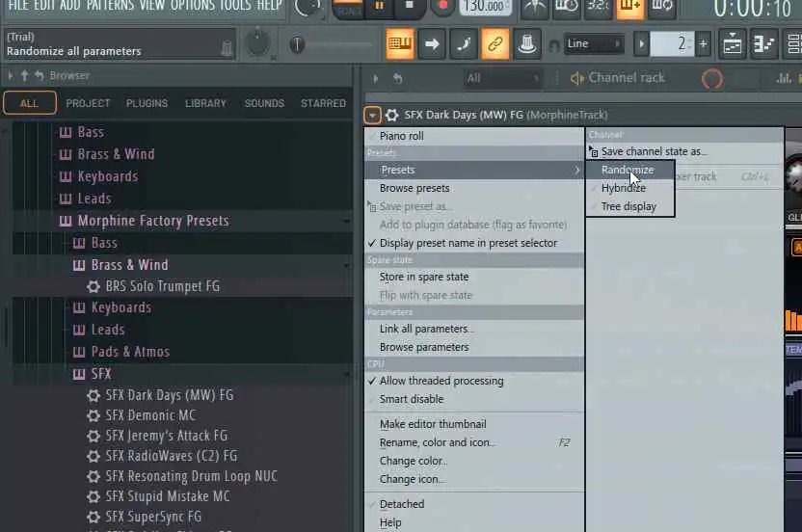Click the Channel rack speaker icon

coord(577,78)
